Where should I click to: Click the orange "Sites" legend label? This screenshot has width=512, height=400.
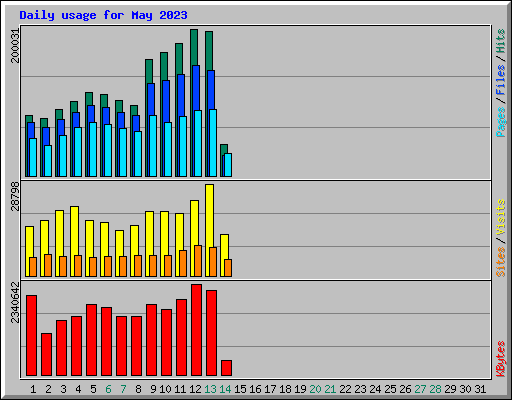501,262
